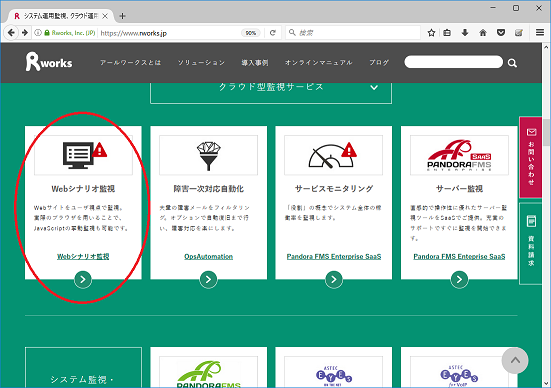The height and width of the screenshot is (388, 551).
Task: Click the 障害一次対応自動化 heading
Action: (x=208, y=189)
